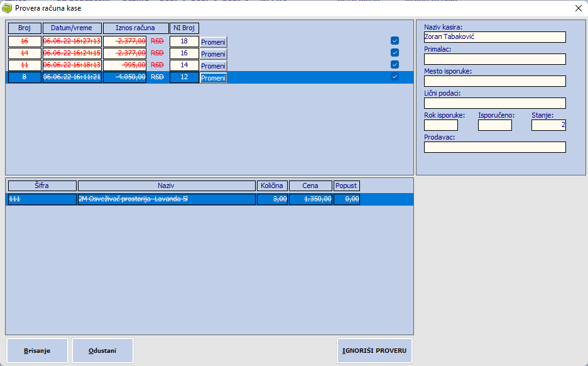588x366 pixels.
Task: Click IGNORIŠI PROVERU button
Action: coord(374,351)
